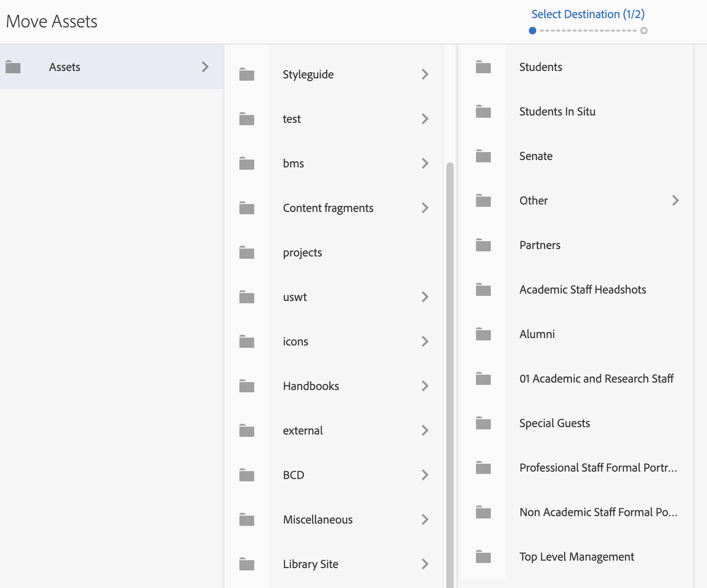The width and height of the screenshot is (707, 588).
Task: Click the Handbooks folder icon
Action: [x=247, y=386]
